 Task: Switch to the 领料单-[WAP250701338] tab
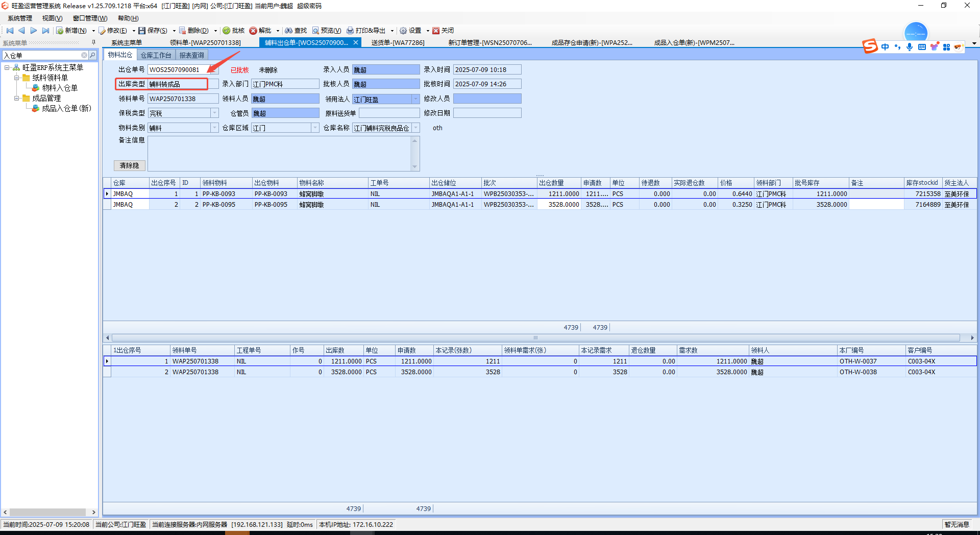pos(206,43)
